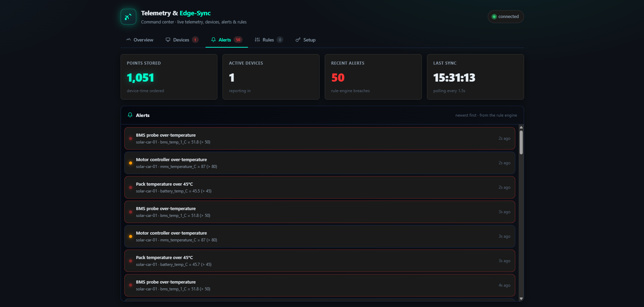Click orange dot on first Motor controller alert

click(130, 163)
